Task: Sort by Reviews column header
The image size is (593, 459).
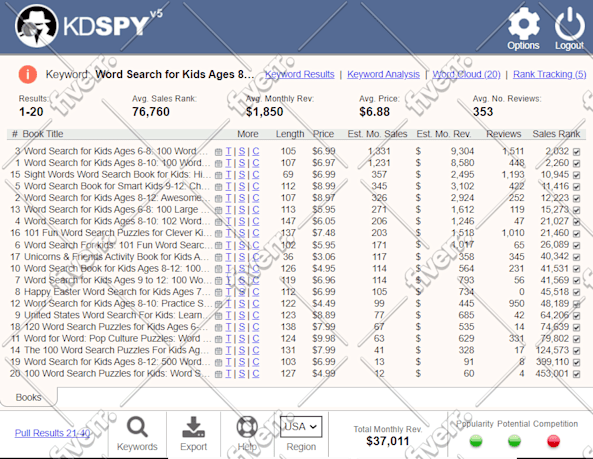Action: 504,134
